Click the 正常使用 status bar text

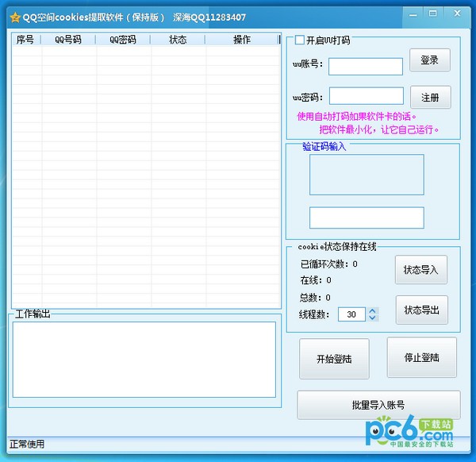coord(27,444)
